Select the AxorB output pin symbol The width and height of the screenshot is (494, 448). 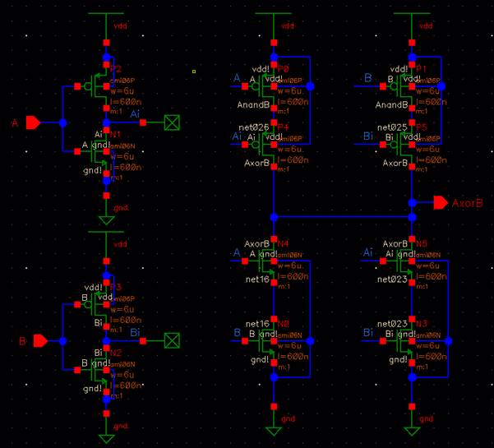(x=441, y=203)
